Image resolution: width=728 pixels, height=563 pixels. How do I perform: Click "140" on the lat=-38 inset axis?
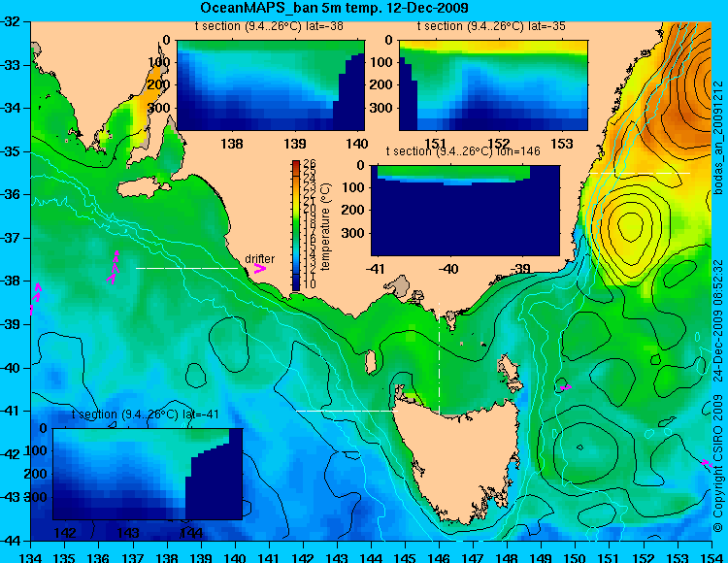point(357,144)
